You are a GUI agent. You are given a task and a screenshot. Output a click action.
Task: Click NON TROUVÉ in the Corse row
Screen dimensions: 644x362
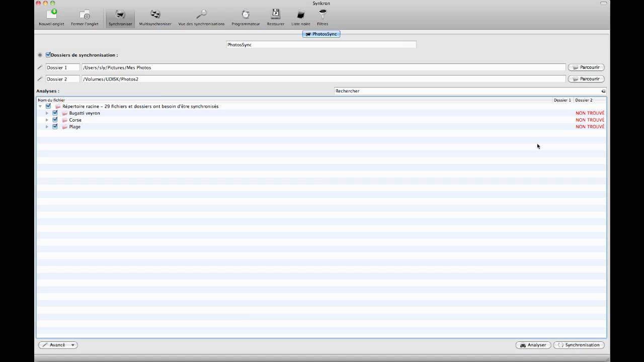pos(590,120)
